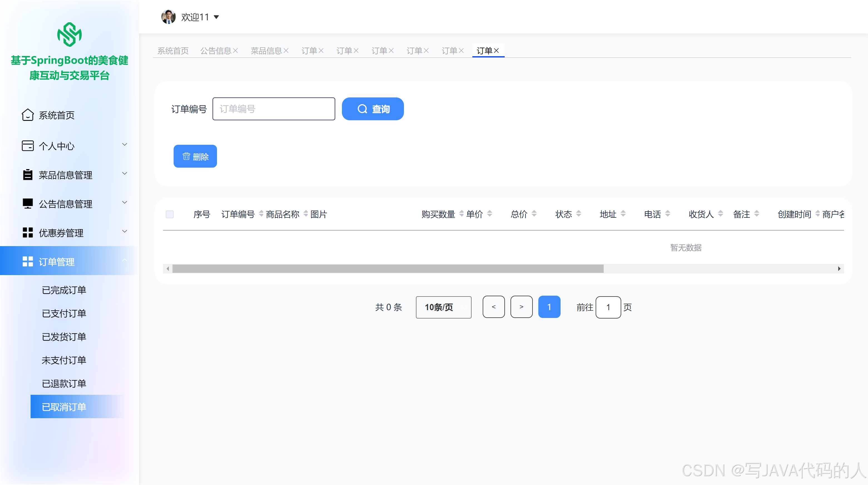Collapse the 订单管理 menu chevron
This screenshot has width=868, height=485.
pos(125,260)
